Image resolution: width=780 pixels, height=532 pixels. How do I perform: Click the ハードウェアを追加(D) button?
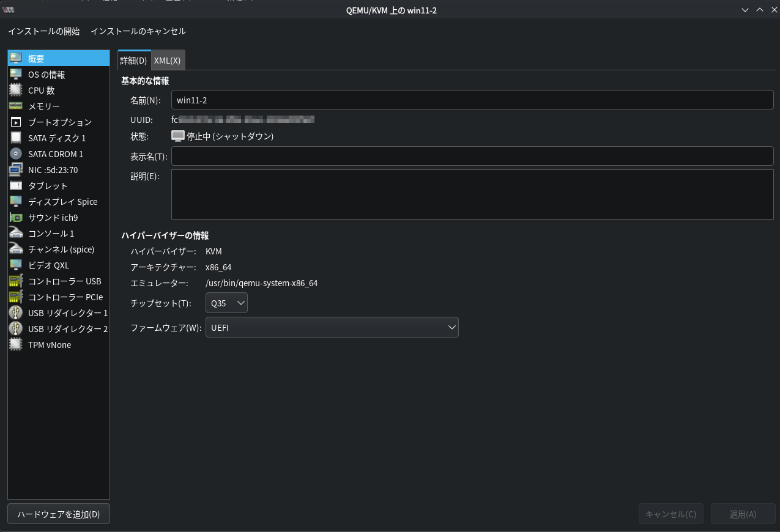click(59, 514)
